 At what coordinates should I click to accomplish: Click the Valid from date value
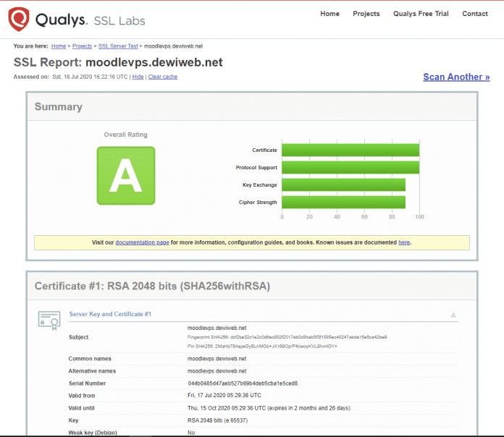[224, 395]
